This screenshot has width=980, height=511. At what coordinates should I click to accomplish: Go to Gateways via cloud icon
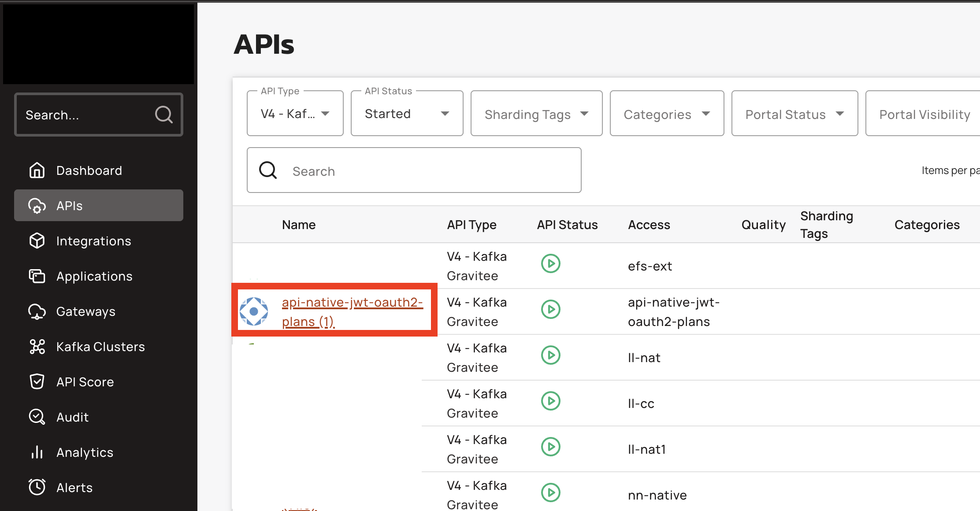click(37, 311)
